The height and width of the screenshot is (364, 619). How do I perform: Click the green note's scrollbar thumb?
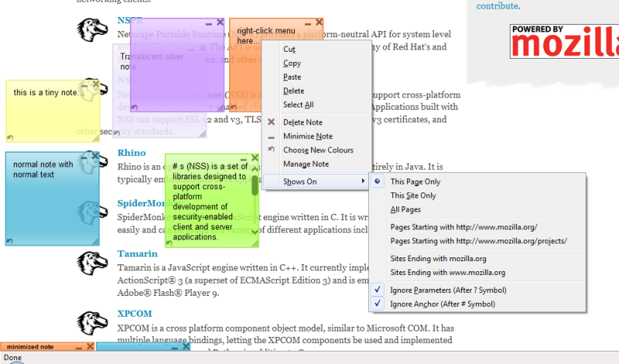255,185
